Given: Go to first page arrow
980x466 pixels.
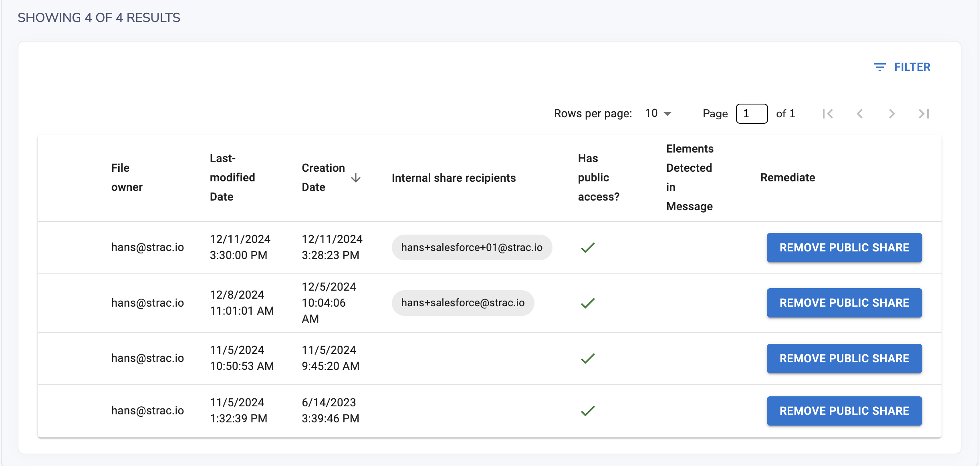Looking at the screenshot, I should coord(828,114).
